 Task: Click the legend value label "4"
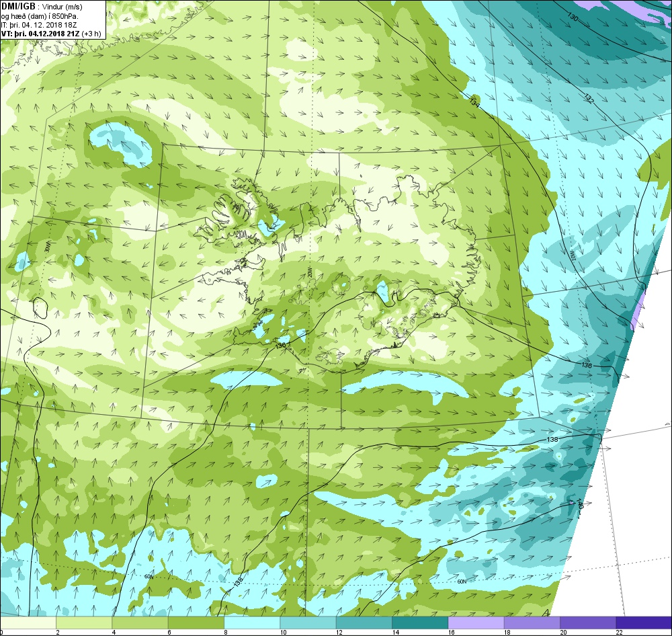(x=114, y=632)
